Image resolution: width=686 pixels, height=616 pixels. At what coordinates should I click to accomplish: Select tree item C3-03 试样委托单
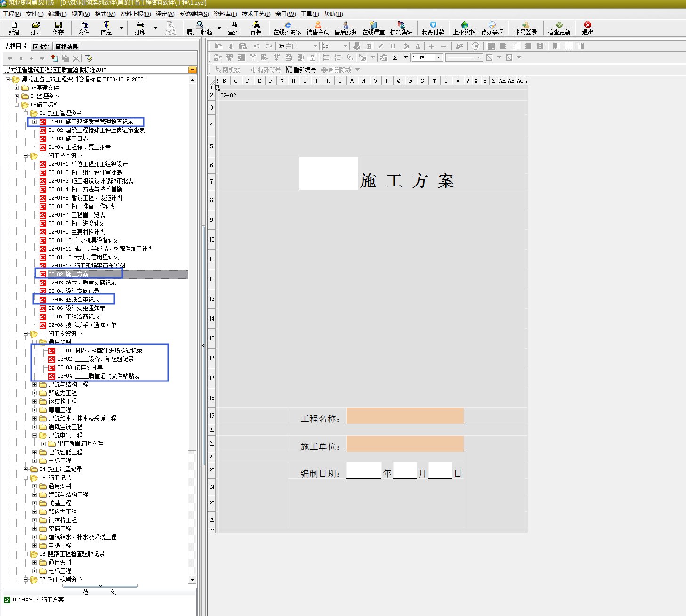80,367
